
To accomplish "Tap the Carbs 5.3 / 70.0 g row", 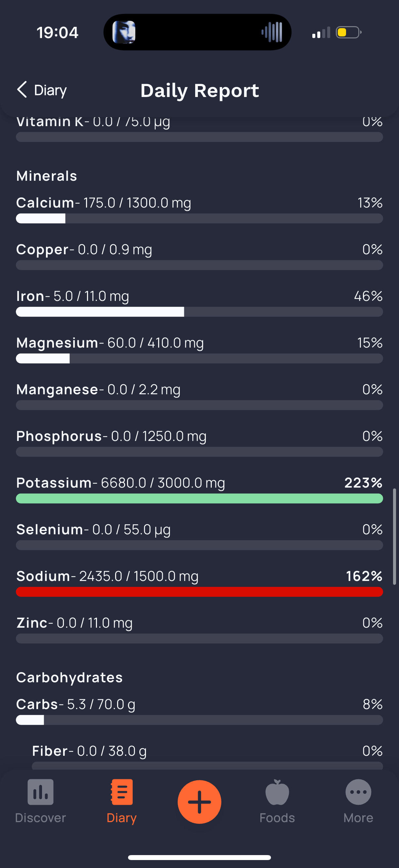I will [x=199, y=711].
